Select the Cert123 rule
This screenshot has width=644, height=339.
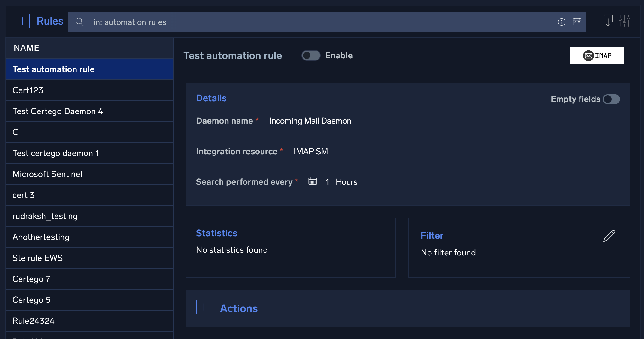pos(90,90)
